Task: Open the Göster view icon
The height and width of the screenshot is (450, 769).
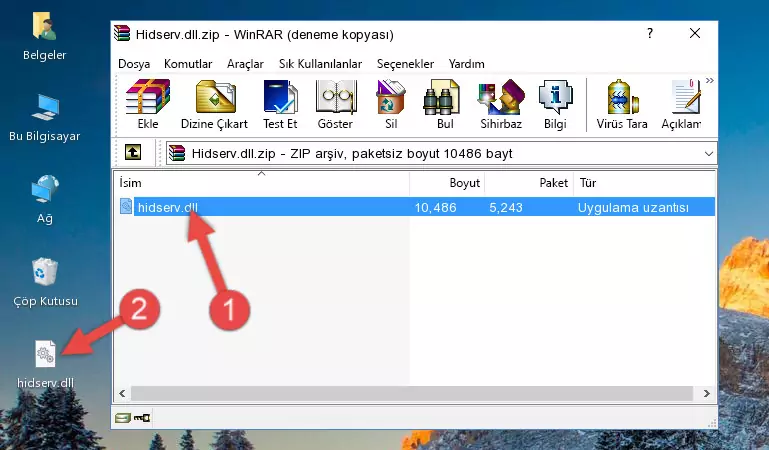Action: pos(335,104)
